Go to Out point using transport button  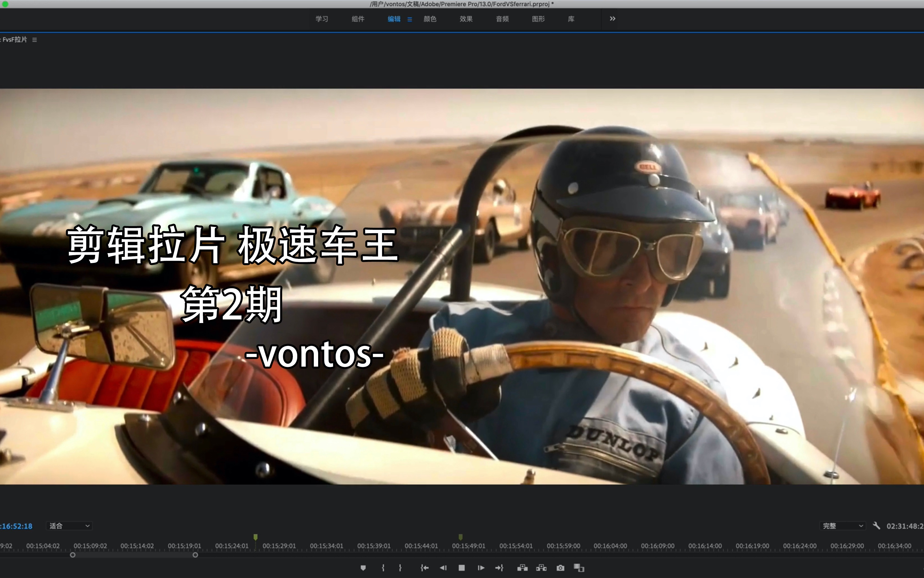(499, 568)
